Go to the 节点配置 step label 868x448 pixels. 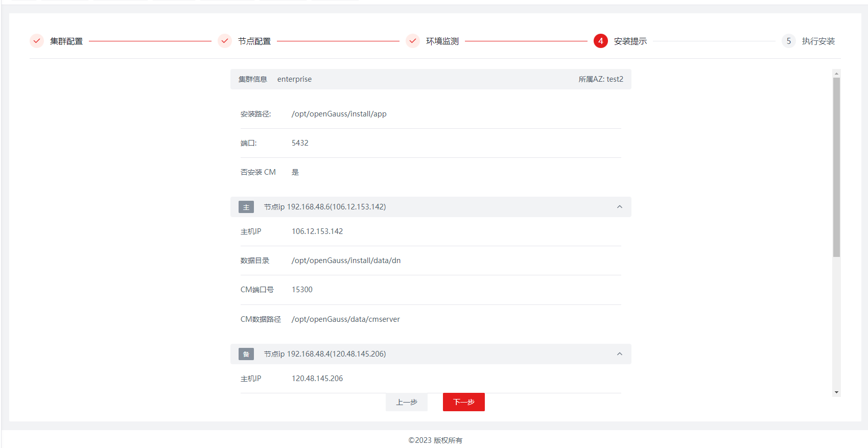254,41
